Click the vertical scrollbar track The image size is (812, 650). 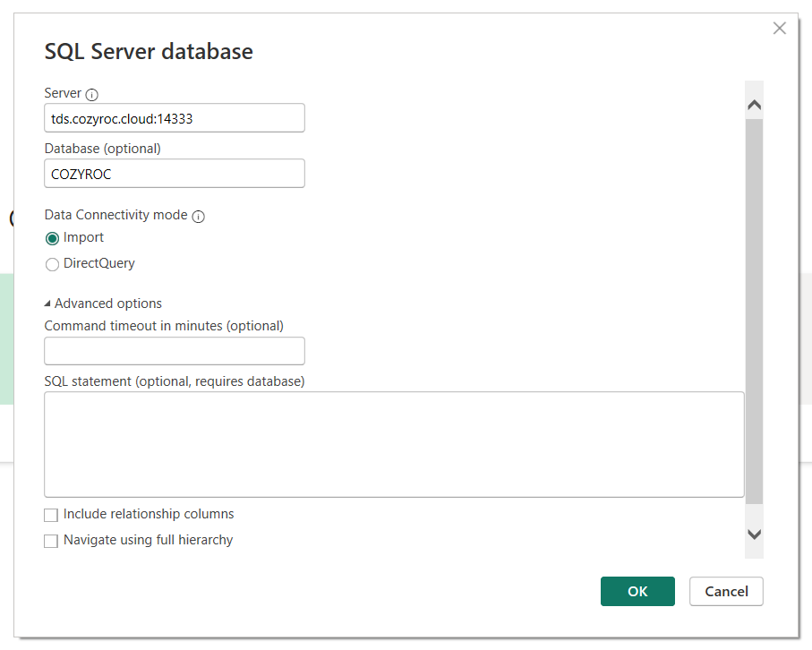tap(754, 313)
